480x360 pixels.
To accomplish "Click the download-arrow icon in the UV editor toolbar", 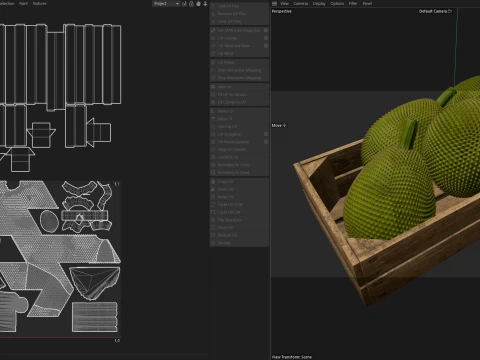I will (x=205, y=4).
